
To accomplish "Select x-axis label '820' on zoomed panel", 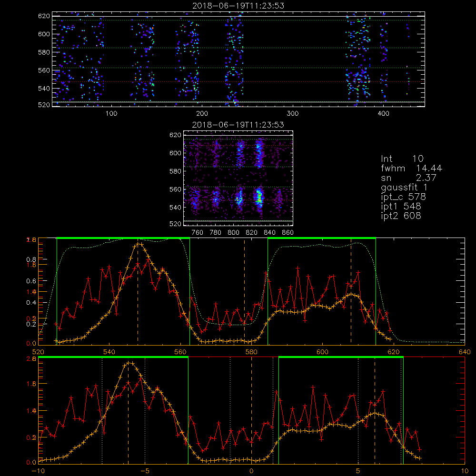I will [252, 233].
